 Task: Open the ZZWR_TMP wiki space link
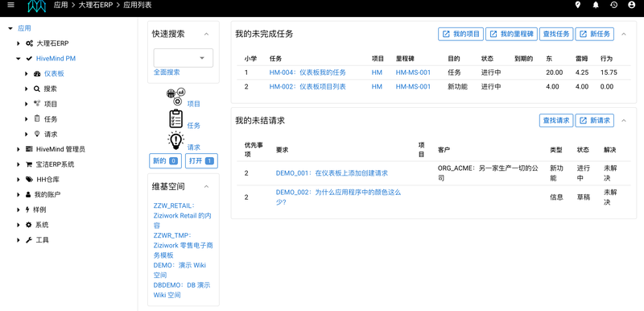pyautogui.click(x=184, y=245)
